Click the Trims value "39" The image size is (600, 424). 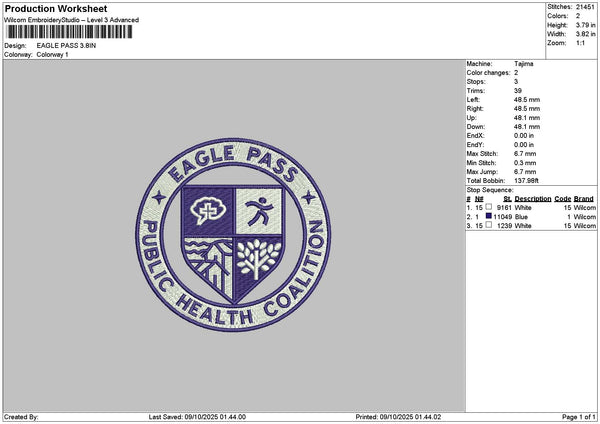[518, 91]
